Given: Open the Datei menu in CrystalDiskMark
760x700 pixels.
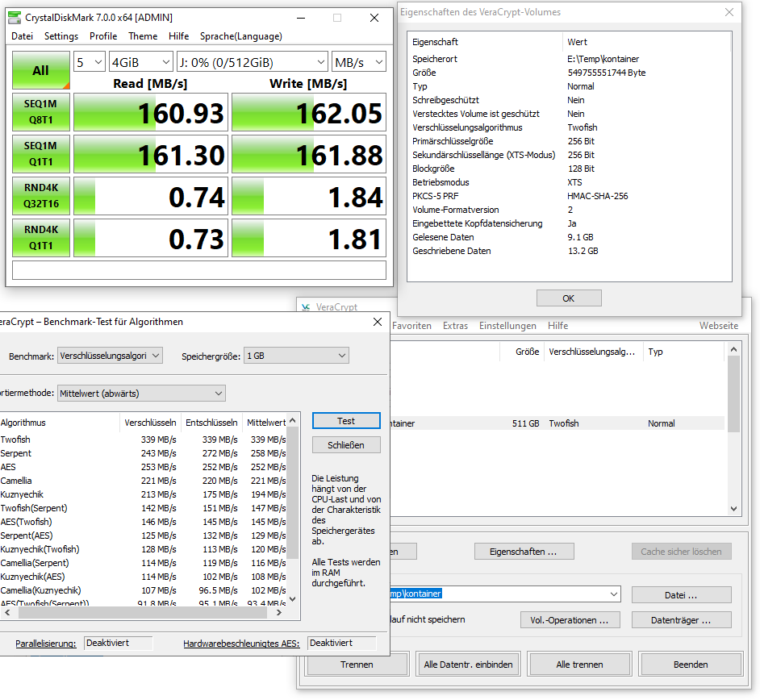Looking at the screenshot, I should [x=23, y=36].
